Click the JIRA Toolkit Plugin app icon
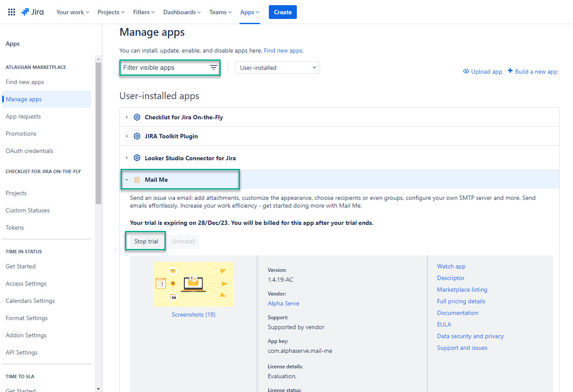Viewport: 573px width, 392px height. [x=137, y=136]
